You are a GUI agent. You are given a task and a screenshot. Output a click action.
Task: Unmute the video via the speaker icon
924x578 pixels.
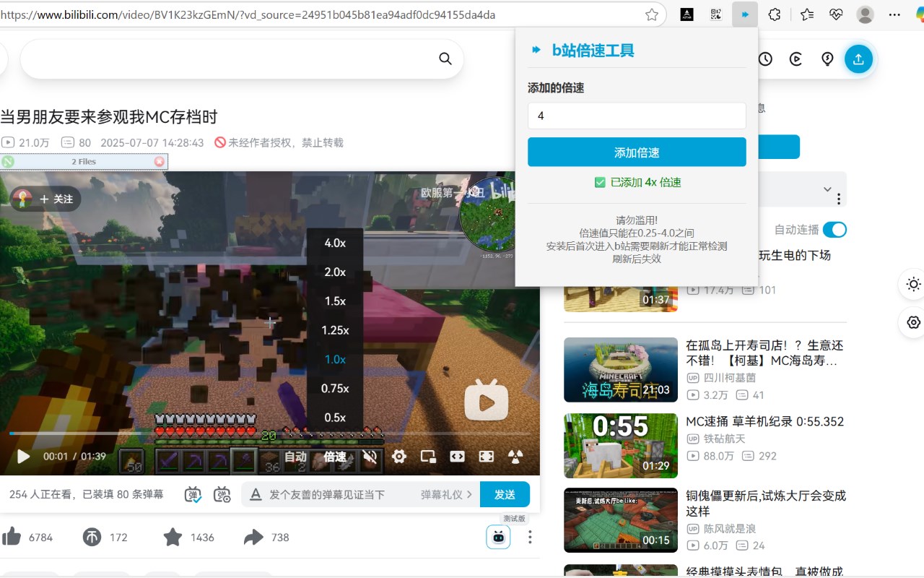[x=370, y=457]
